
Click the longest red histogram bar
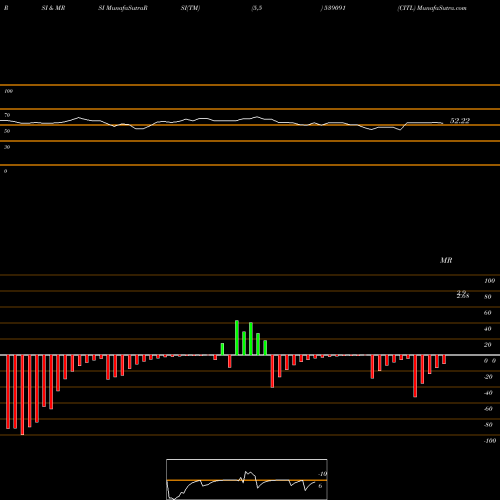(x=22, y=395)
